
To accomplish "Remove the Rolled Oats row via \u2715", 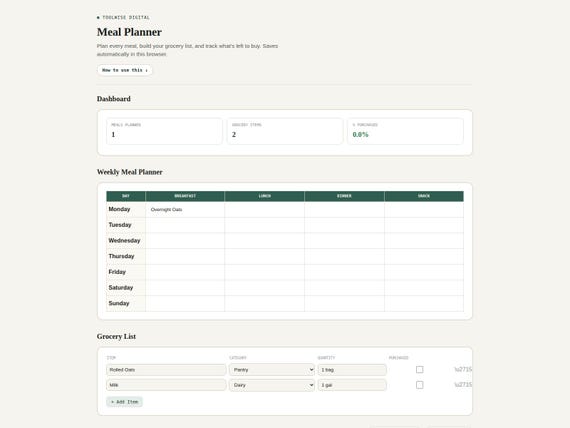I will click(x=463, y=369).
